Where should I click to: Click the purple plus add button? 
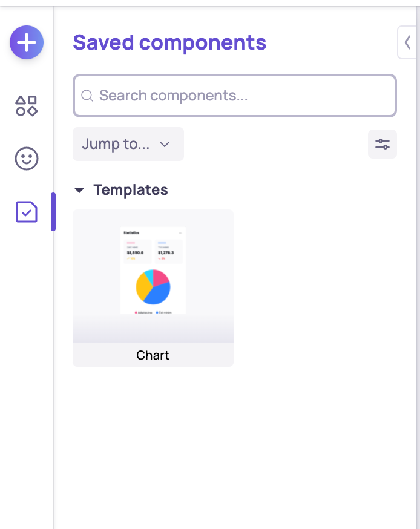[x=26, y=42]
